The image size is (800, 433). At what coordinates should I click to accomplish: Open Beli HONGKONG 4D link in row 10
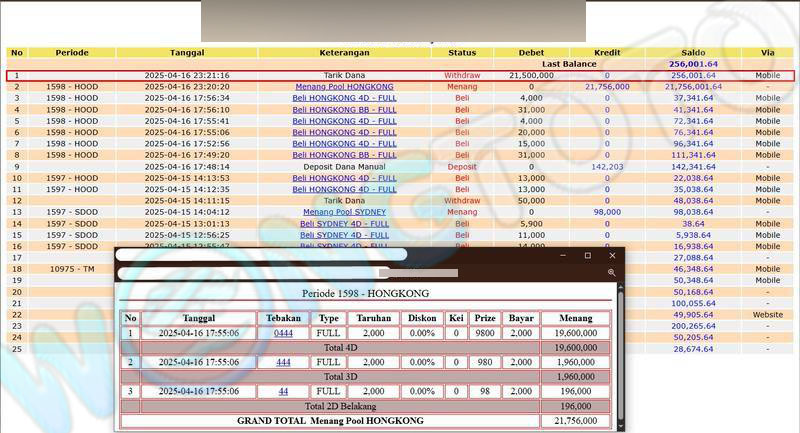(344, 178)
